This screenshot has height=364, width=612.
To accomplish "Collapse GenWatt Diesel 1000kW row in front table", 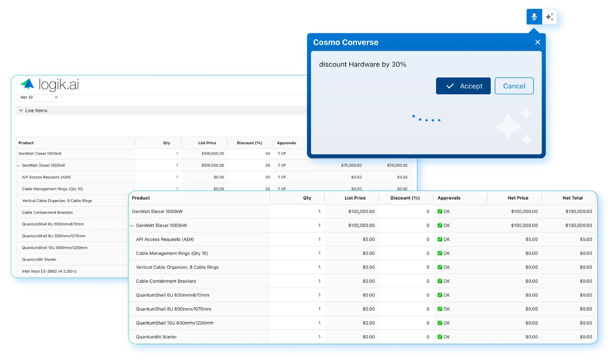I will tap(132, 226).
